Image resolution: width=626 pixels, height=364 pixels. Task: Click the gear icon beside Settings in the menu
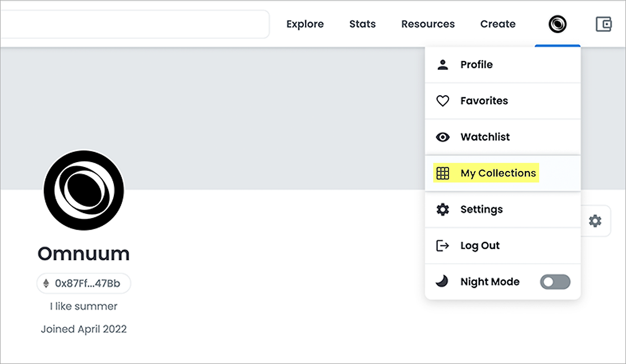pyautogui.click(x=443, y=210)
